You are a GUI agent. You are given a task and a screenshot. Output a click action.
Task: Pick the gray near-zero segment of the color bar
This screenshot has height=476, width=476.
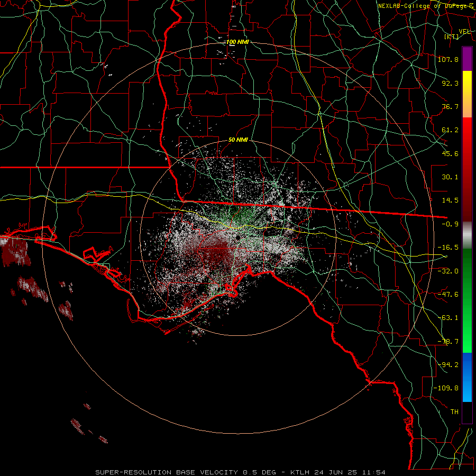coord(467,235)
